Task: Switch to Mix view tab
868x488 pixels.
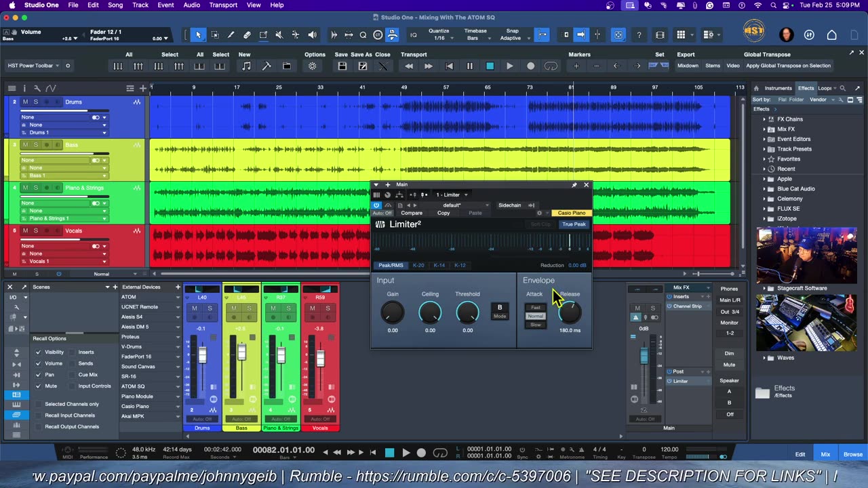Action: (825, 454)
